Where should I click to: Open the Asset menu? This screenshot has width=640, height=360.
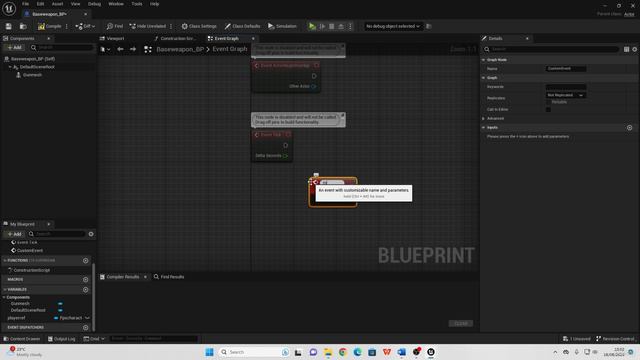coord(57,4)
